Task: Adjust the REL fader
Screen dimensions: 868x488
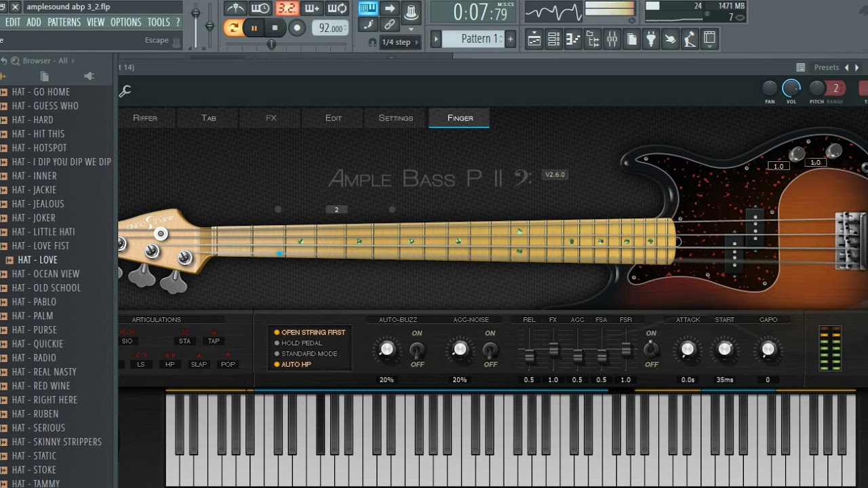Action: (x=529, y=355)
